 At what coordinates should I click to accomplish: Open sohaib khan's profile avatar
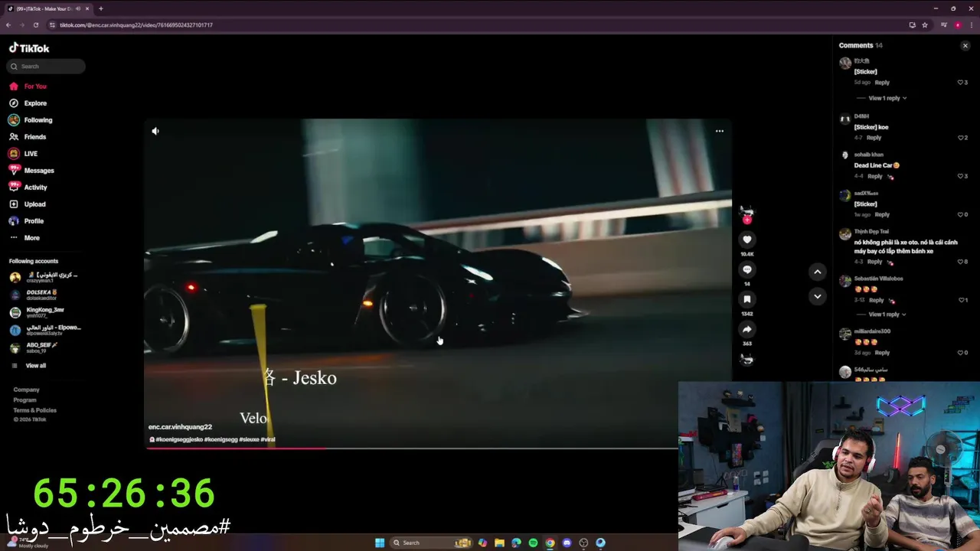(x=844, y=156)
